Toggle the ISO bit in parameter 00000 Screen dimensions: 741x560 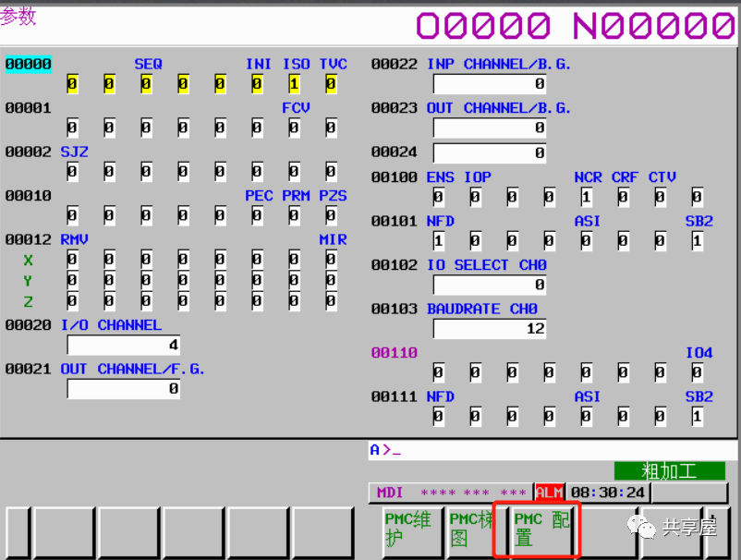294,84
